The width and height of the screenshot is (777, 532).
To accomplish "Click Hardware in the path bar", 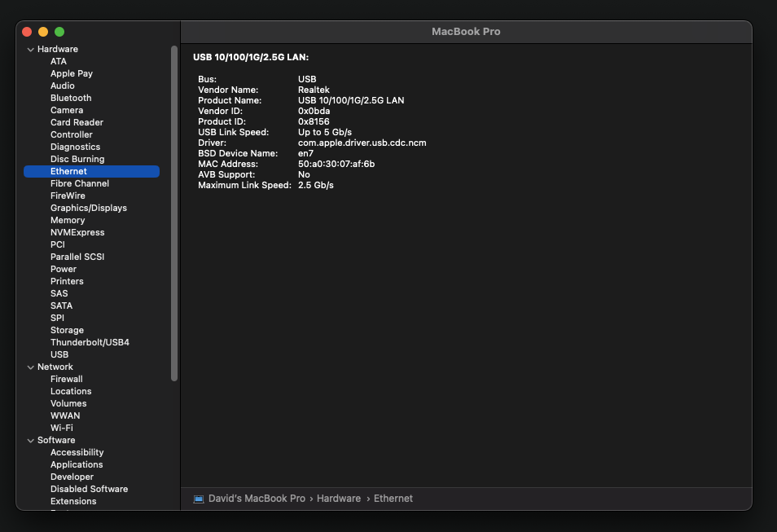I will [339, 499].
